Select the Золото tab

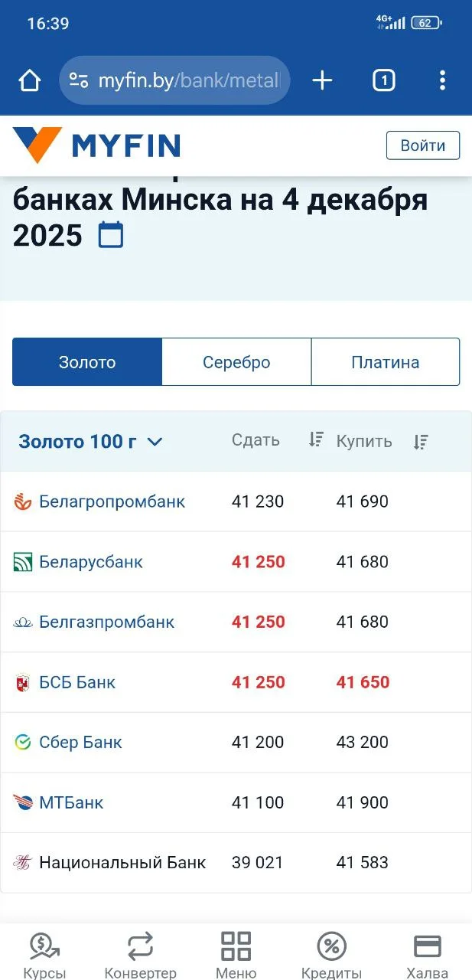(86, 361)
